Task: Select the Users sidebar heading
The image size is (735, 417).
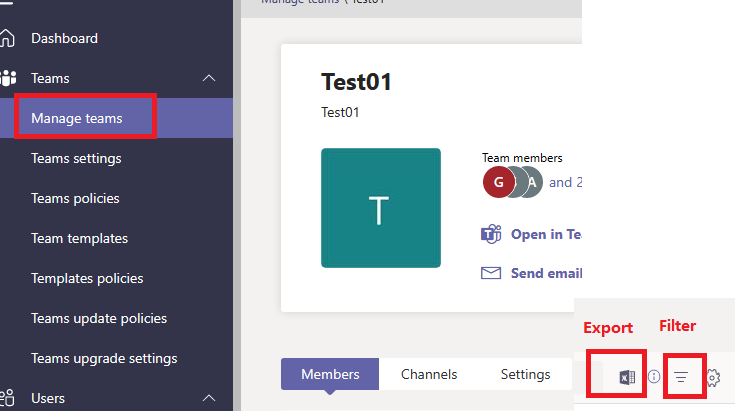Action: pyautogui.click(x=48, y=398)
